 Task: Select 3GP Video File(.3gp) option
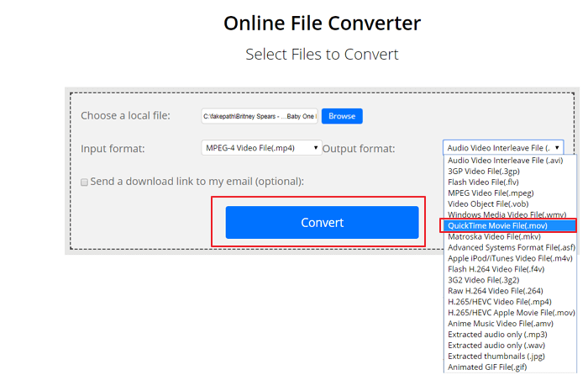tap(510, 172)
